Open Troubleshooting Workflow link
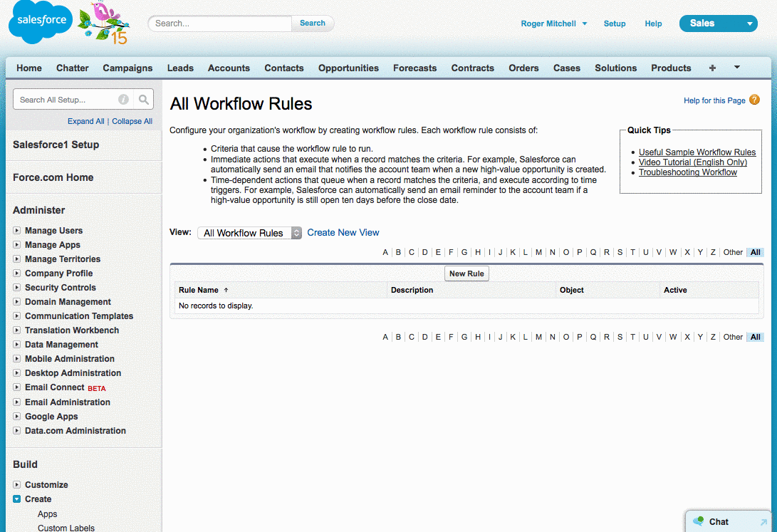777x532 pixels. point(688,172)
